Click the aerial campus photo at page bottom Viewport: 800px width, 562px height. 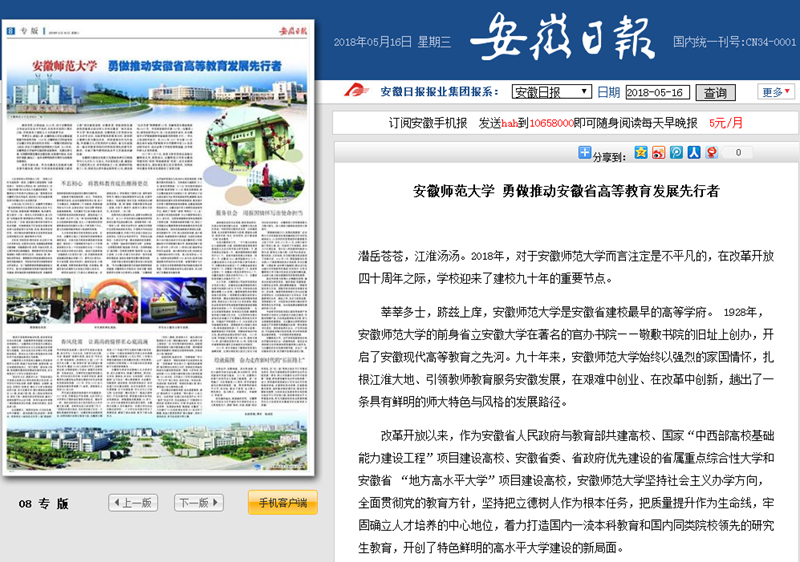click(157, 444)
